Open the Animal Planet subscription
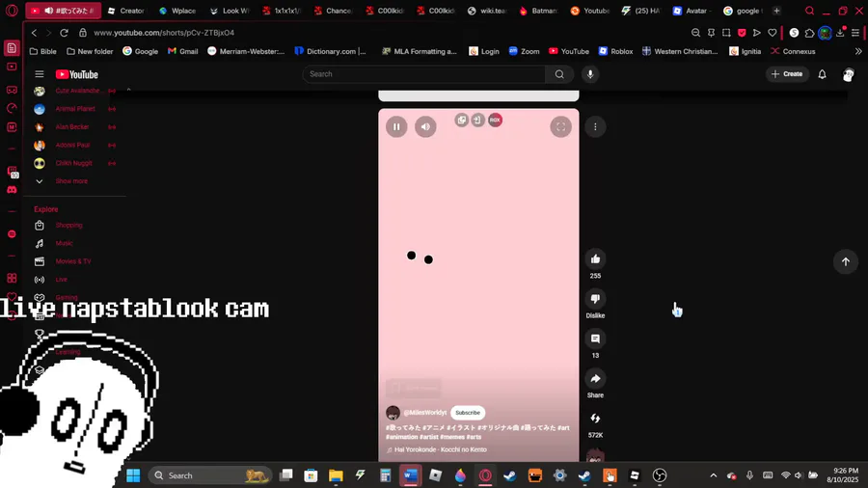868x488 pixels. tap(74, 109)
